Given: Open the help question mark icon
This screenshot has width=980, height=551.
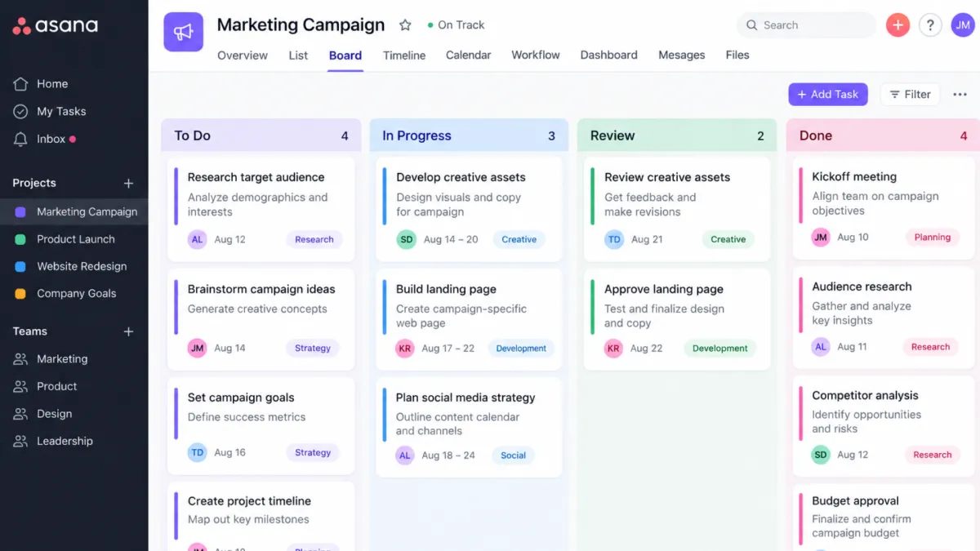Looking at the screenshot, I should tap(930, 25).
